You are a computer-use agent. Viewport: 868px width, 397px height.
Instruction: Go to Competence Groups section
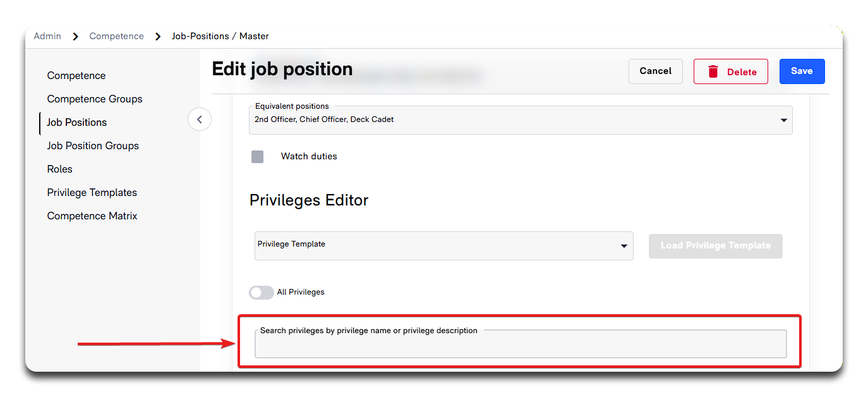coord(95,99)
